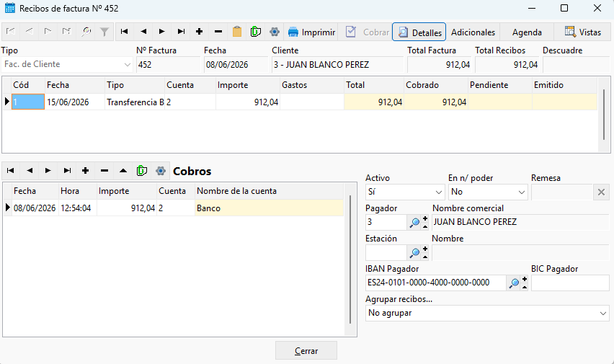Open the Agrupar recibos dropdown
The height and width of the screenshot is (364, 614).
click(487, 313)
